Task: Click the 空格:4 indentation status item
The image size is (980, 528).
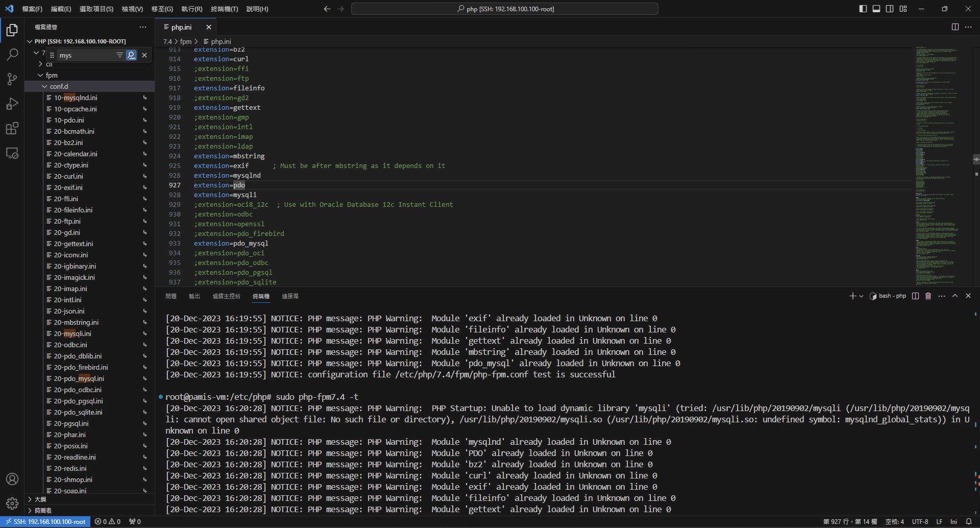Action: [894, 522]
